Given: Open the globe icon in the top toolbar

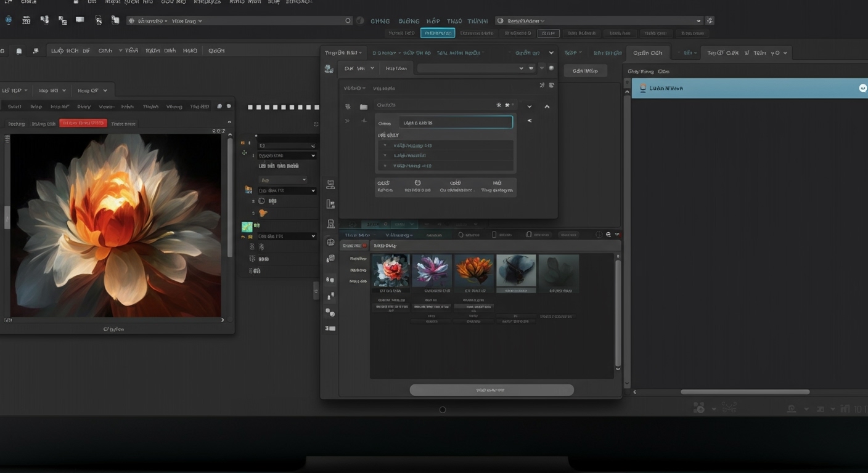Looking at the screenshot, I should point(8,19).
